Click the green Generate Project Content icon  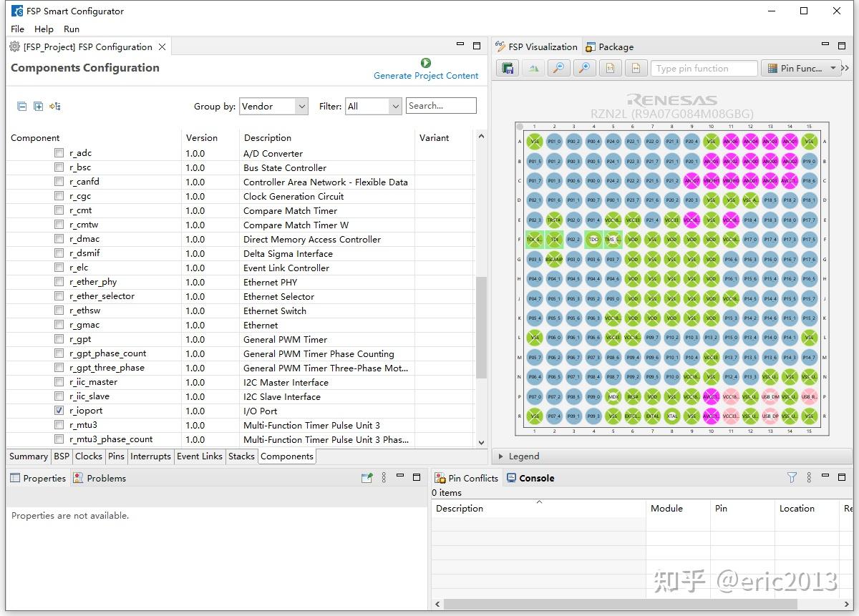pyautogui.click(x=426, y=63)
